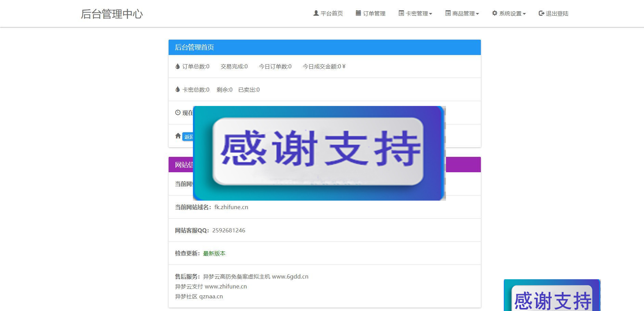The height and width of the screenshot is (311, 644).
Task: Click the blue 返回 button
Action: [189, 136]
